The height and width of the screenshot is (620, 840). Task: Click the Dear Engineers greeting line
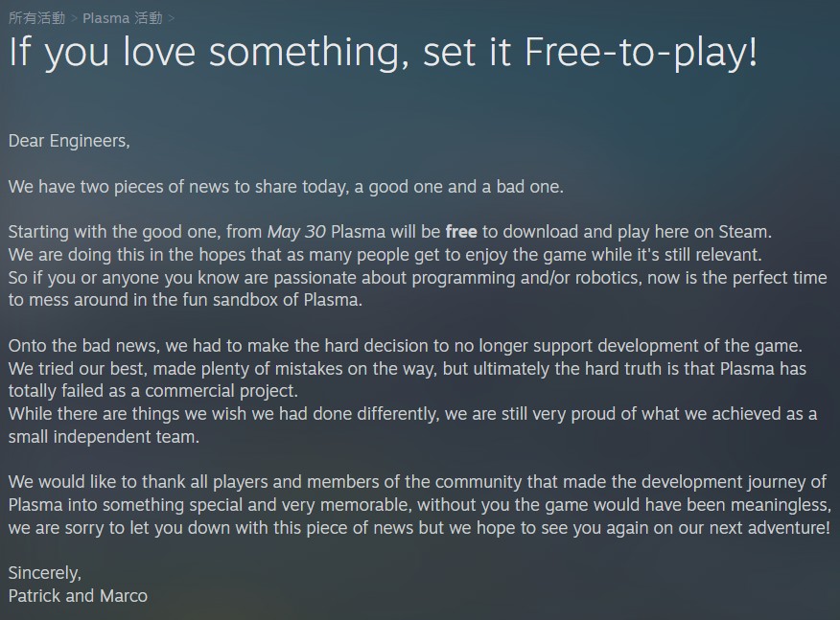pyautogui.click(x=69, y=141)
